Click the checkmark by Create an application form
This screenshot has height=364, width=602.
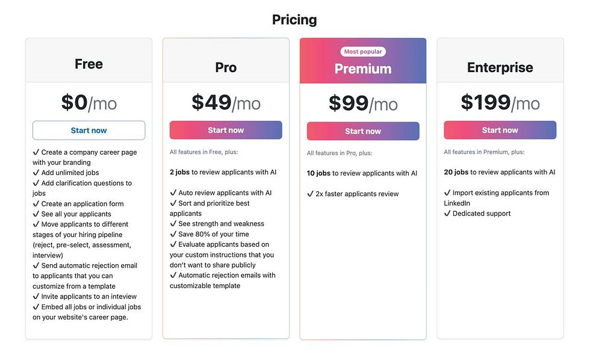coord(36,204)
